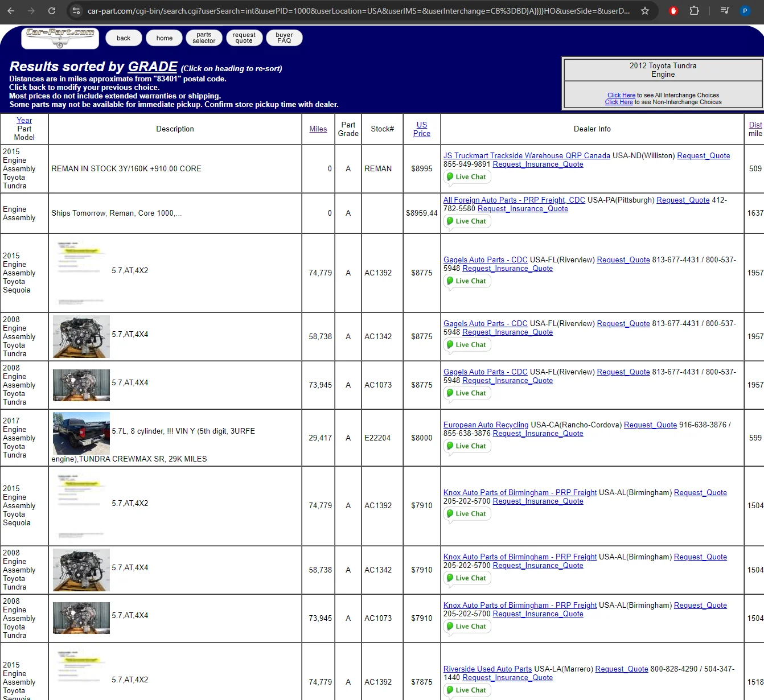
Task: Click the red ad blocker extension icon
Action: click(x=673, y=11)
